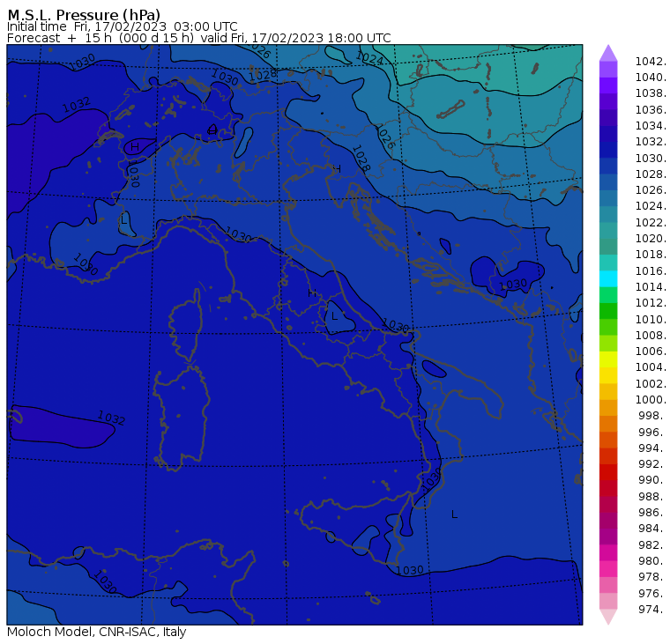670x644 pixels.
Task: Click the '1030' isobar label south of Sicily
Action: 409,570
